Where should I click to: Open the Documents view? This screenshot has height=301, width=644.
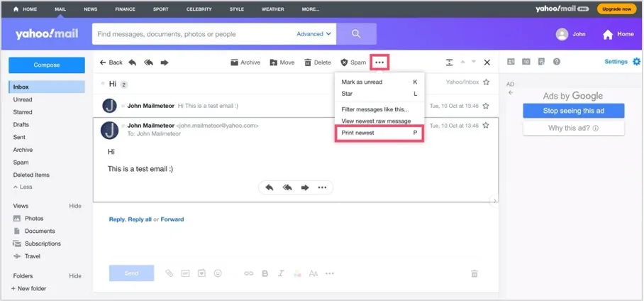point(33,231)
